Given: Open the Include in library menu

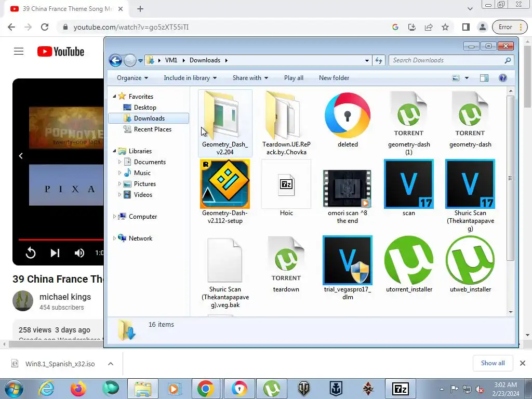Looking at the screenshot, I should (190, 78).
